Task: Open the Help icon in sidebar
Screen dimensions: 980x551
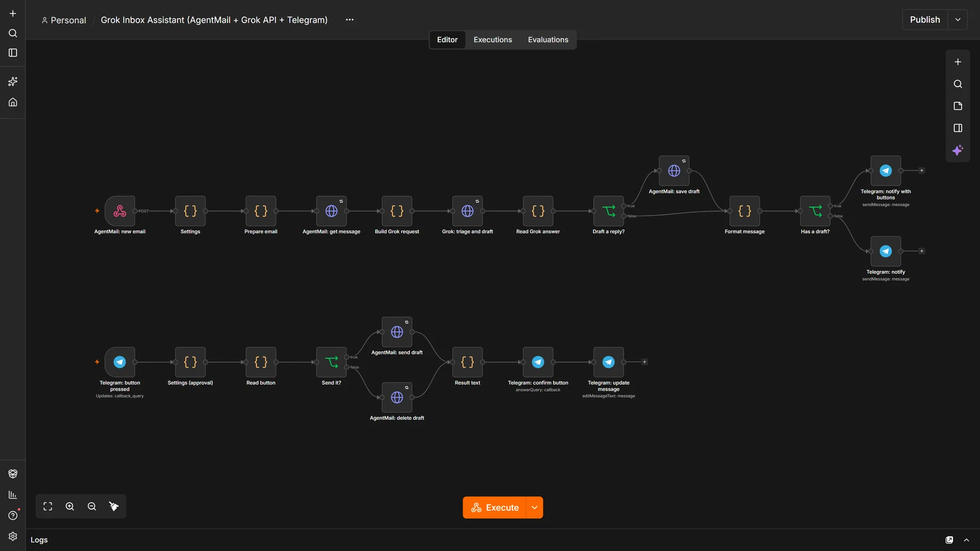Action: [13, 516]
